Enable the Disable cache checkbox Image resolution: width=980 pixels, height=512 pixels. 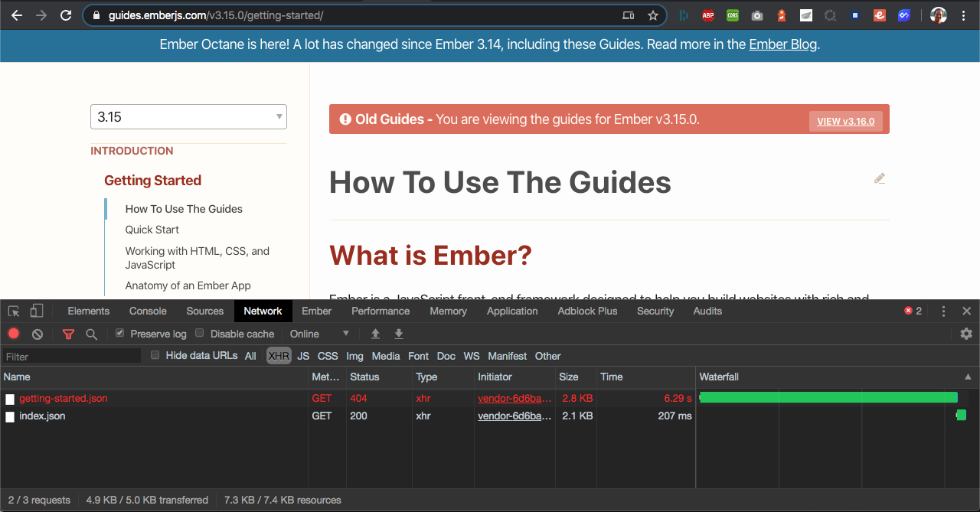pos(200,333)
